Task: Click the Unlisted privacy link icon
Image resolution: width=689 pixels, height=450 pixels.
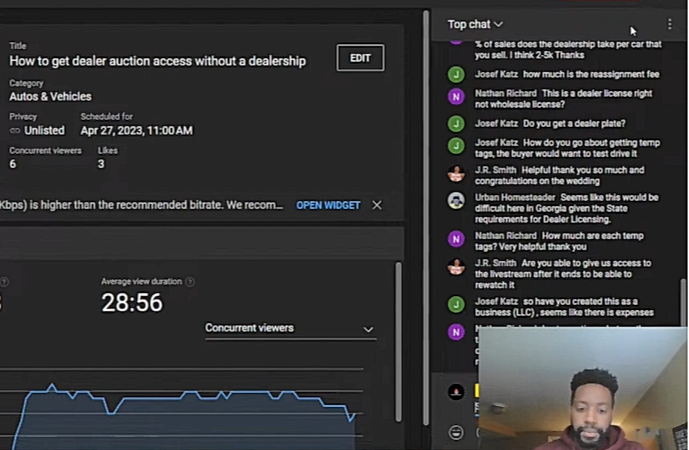Action: tap(15, 131)
